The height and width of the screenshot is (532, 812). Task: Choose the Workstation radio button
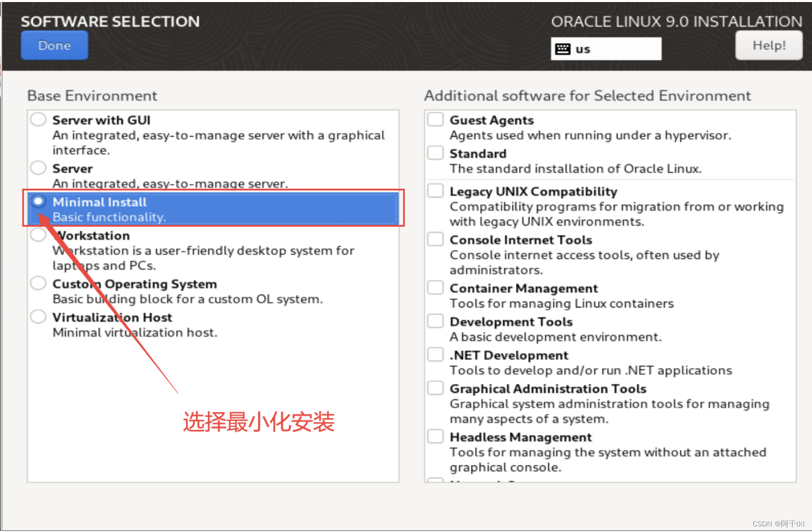(x=38, y=235)
